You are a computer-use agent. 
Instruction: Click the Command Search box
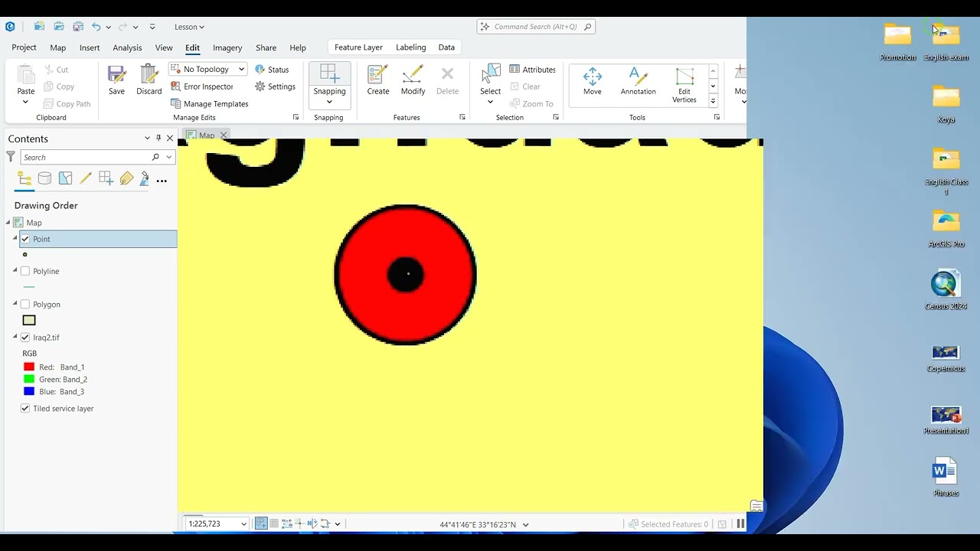[x=536, y=27]
